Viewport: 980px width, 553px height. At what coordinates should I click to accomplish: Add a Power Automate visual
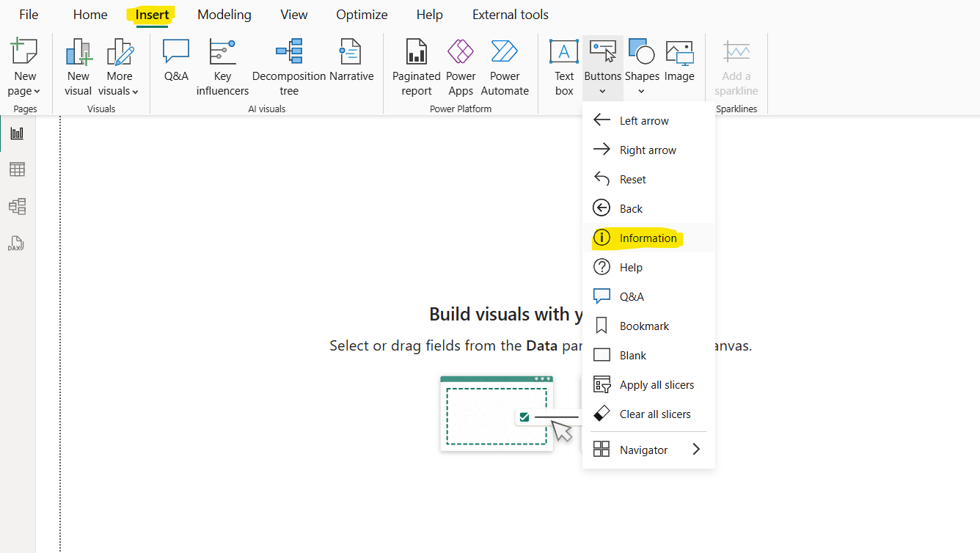tap(505, 67)
